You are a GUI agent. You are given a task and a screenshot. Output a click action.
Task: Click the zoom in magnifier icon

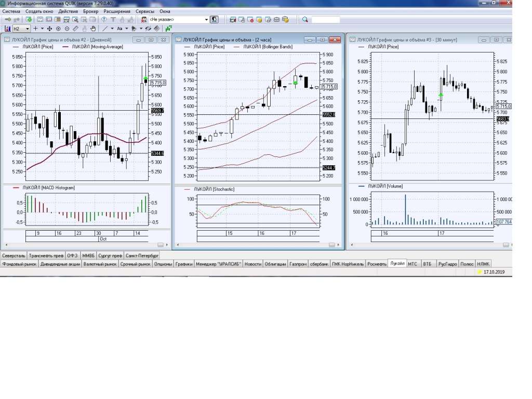pos(58,29)
